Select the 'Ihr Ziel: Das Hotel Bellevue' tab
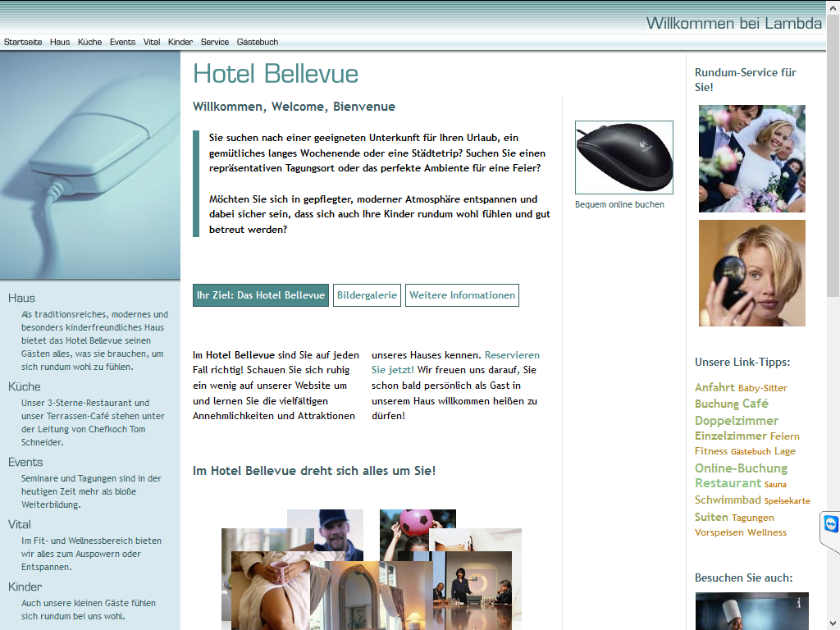The width and height of the screenshot is (840, 630). pyautogui.click(x=261, y=295)
